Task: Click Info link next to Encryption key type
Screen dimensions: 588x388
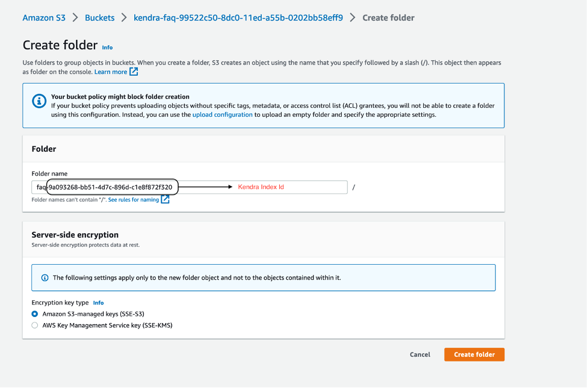Action: [98, 303]
